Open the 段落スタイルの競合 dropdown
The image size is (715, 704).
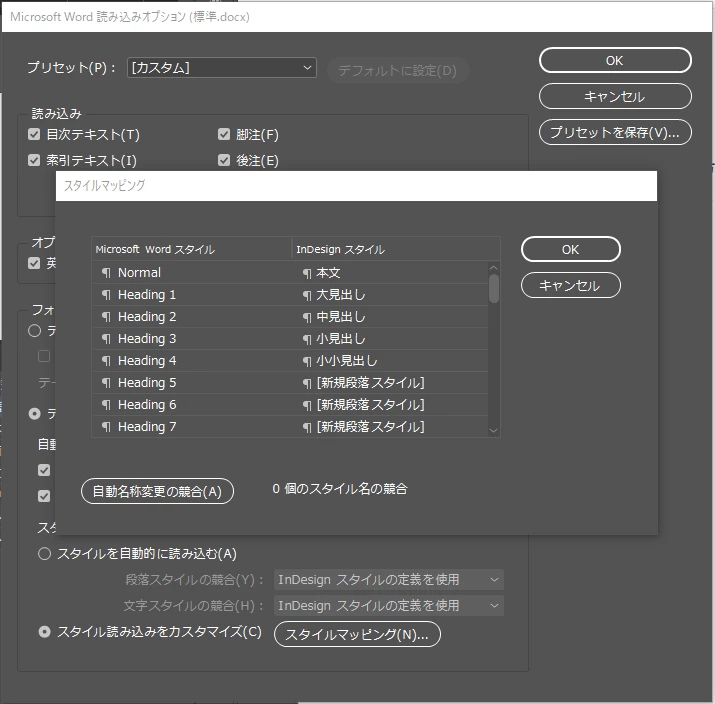[389, 580]
